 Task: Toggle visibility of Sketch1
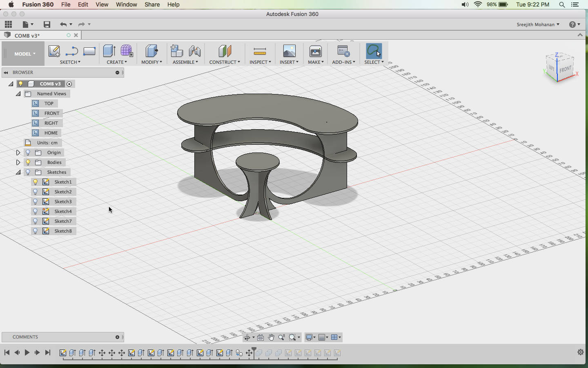tap(36, 182)
